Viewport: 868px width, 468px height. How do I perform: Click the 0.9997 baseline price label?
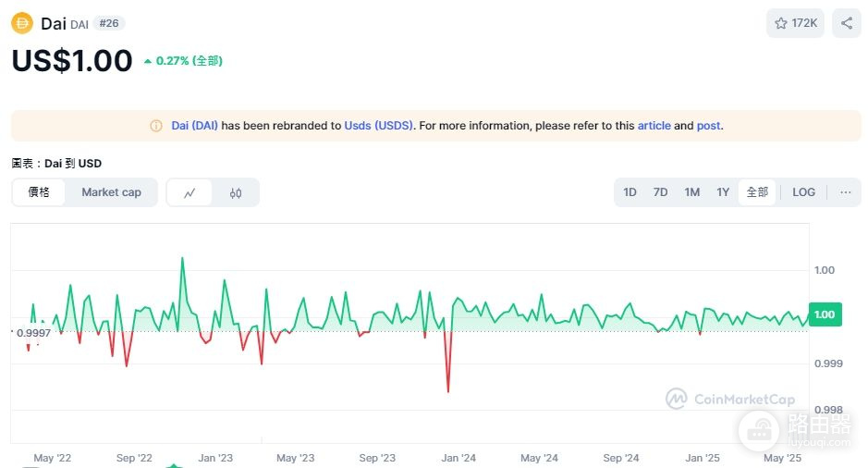pyautogui.click(x=33, y=333)
